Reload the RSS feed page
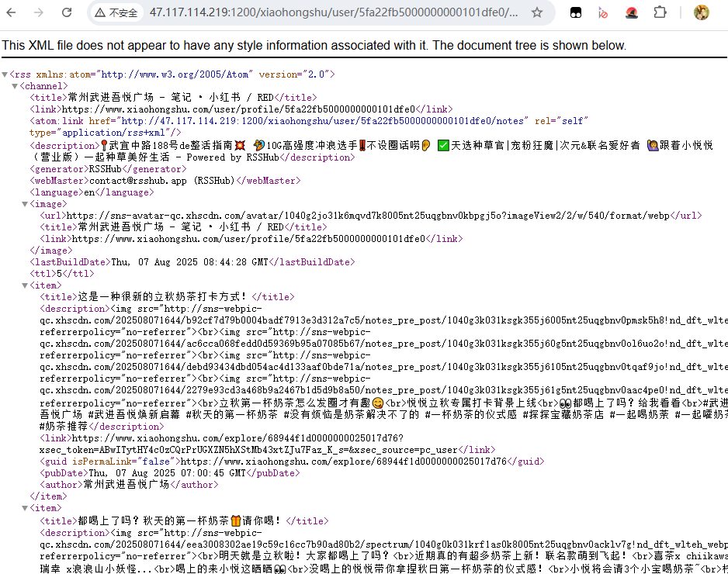The width and height of the screenshot is (728, 574). (x=67, y=12)
